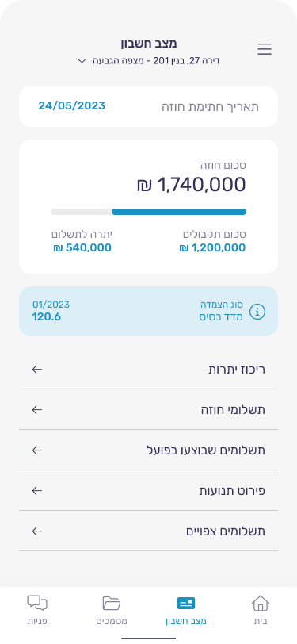Expand the apartment selector chevron

coord(82,61)
